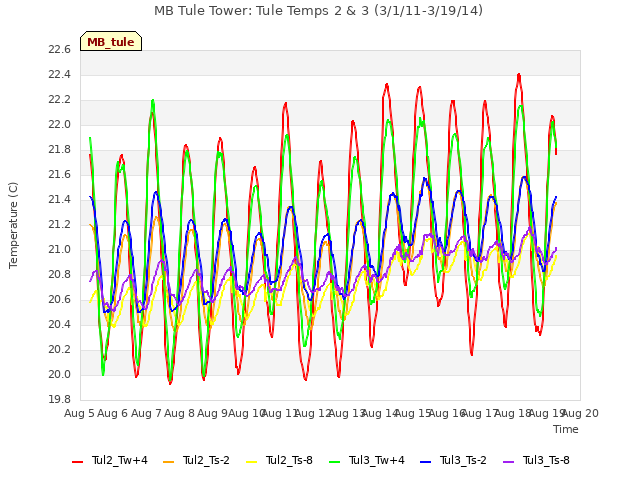Select the Tul2_Ts-2 legend label
The image size is (640, 480).
click(206, 460)
